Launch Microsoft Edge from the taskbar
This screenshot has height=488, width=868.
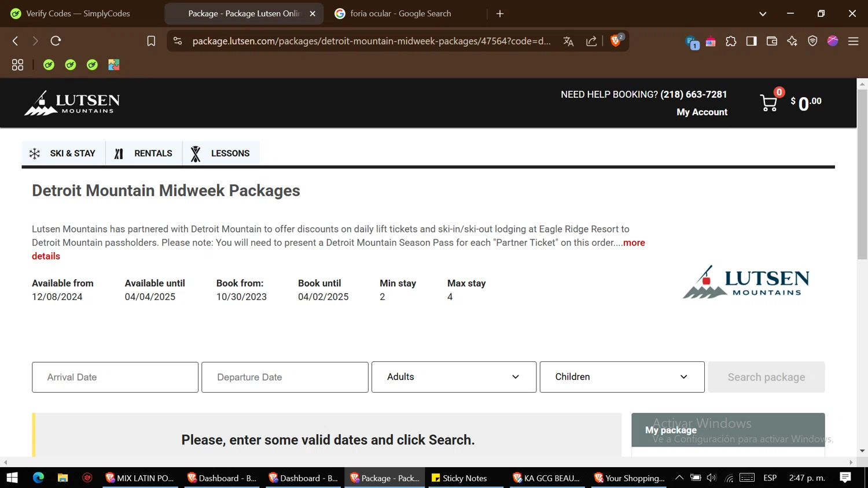coord(38,478)
